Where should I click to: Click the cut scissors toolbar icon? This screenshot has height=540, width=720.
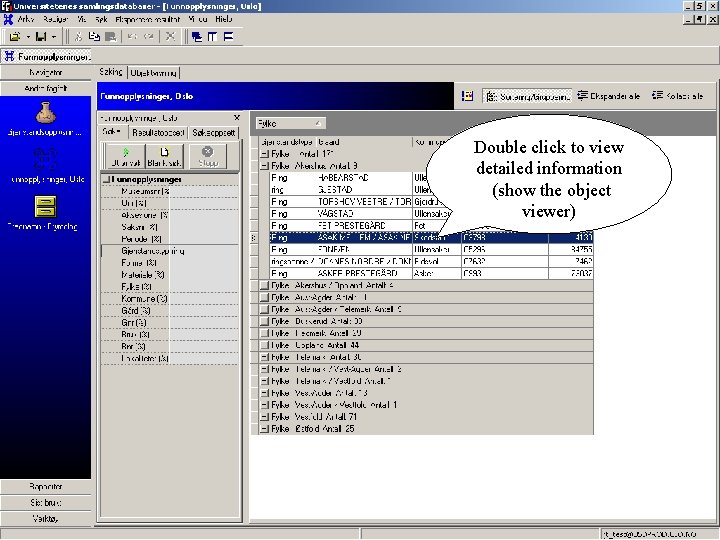(79, 37)
